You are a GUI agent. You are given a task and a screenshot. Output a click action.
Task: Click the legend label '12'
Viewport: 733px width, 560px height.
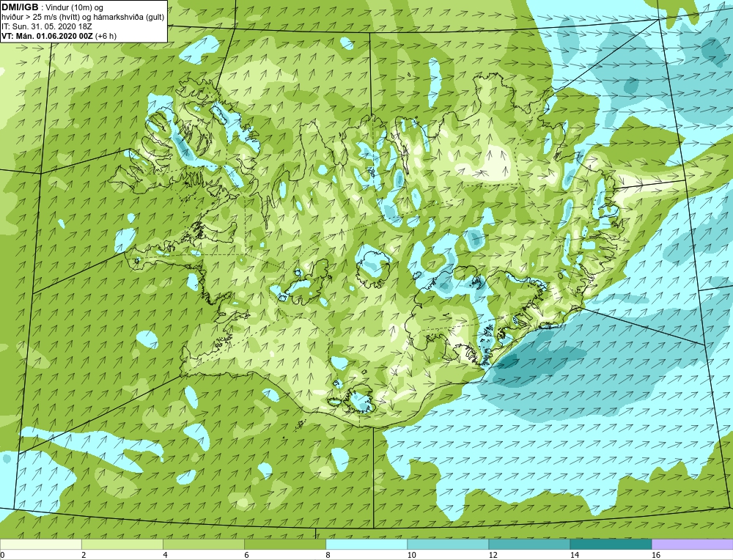pyautogui.click(x=493, y=555)
